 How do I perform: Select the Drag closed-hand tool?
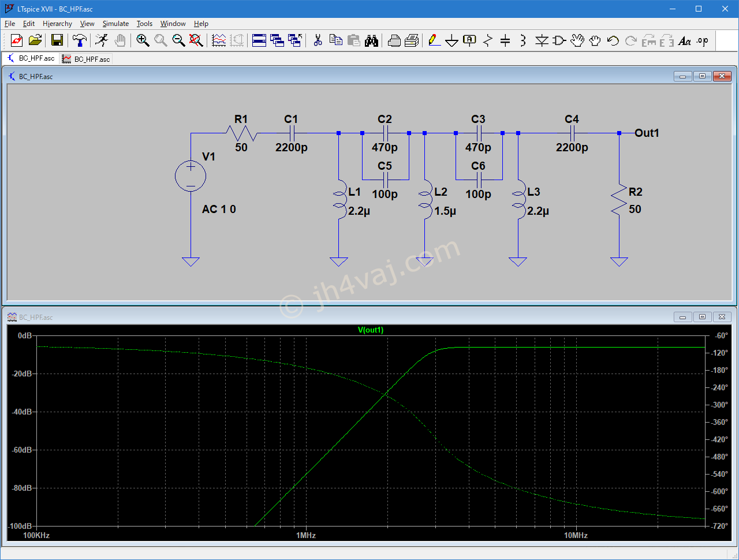[x=595, y=40]
